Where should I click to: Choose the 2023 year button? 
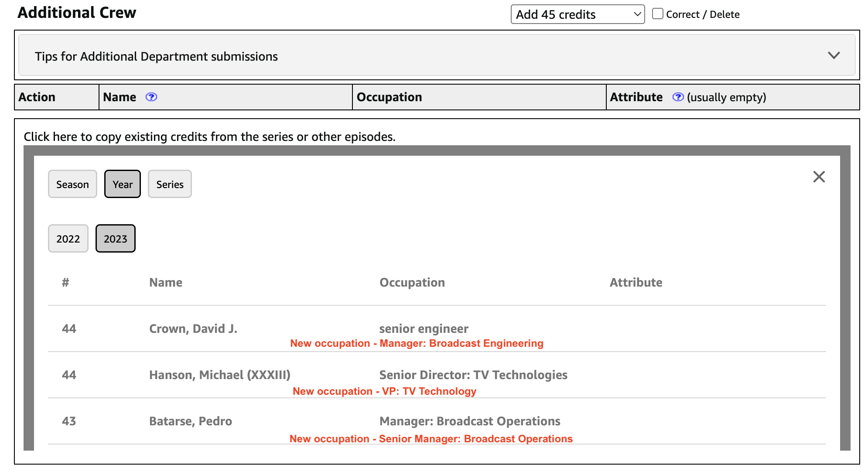coord(115,239)
